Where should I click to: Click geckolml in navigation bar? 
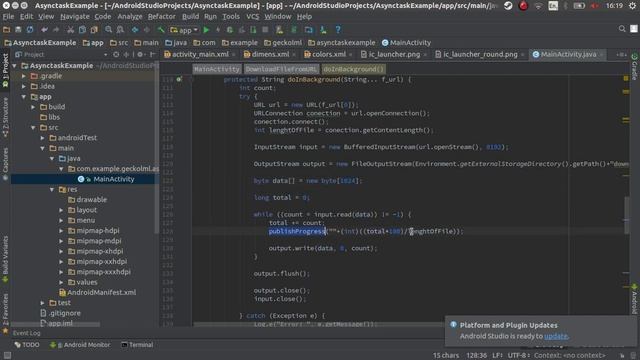point(283,42)
